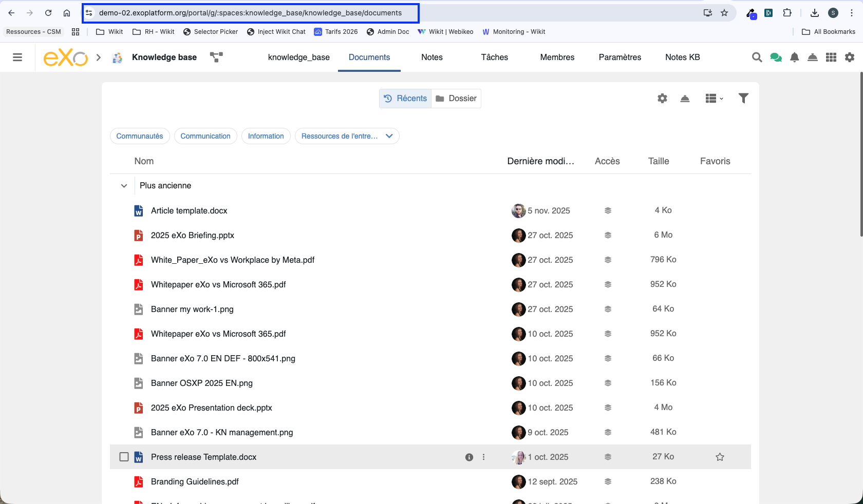Click PowerPoint icon of 2025 eXo Briefing.pptx

pos(139,236)
